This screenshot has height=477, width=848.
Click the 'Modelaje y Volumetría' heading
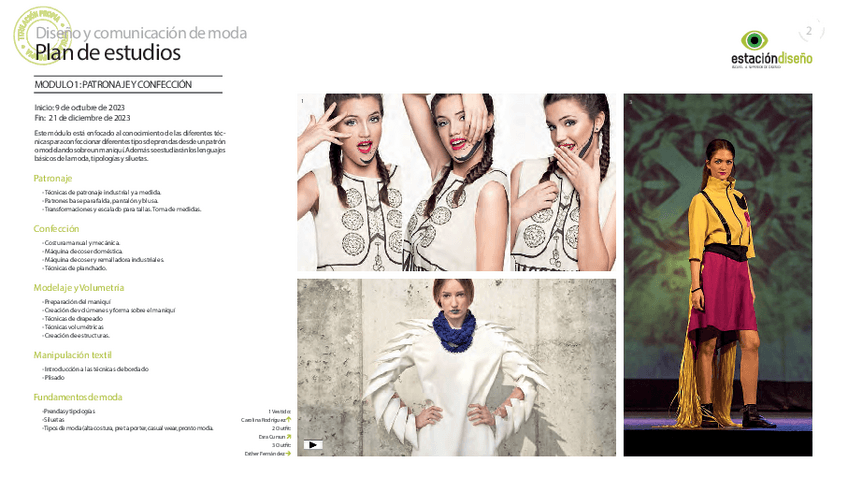pyautogui.click(x=79, y=288)
